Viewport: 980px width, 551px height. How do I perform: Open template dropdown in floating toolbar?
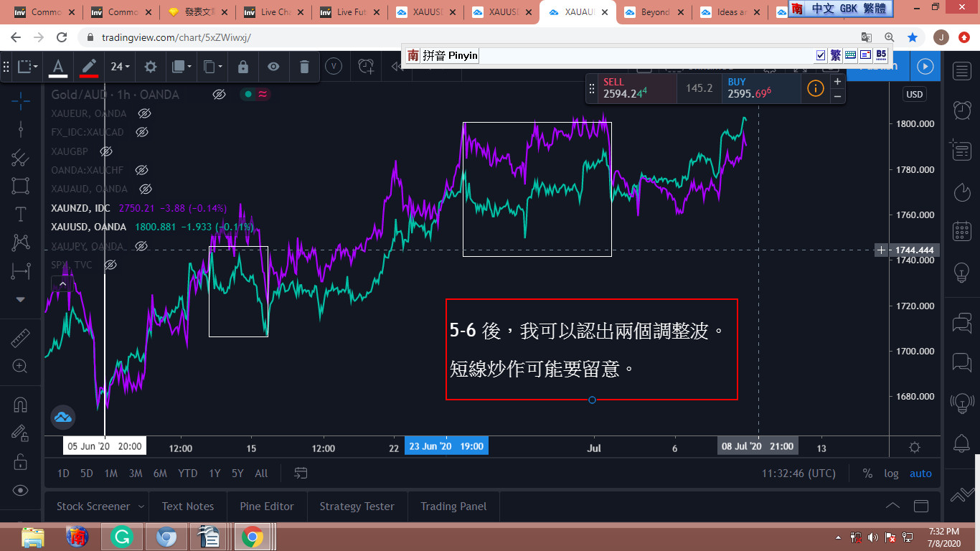point(28,67)
